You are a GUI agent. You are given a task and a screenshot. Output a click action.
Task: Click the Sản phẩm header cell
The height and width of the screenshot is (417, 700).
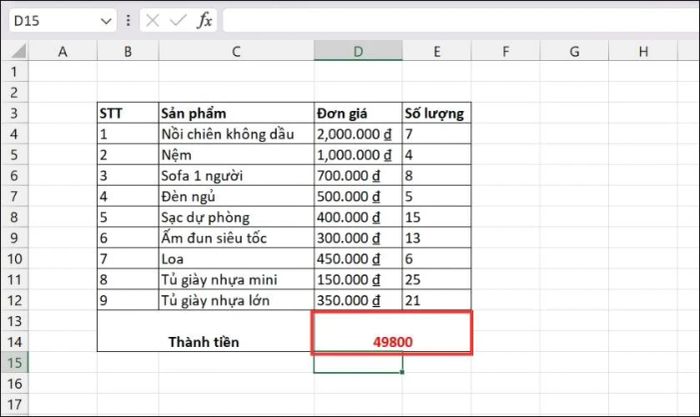coord(236,113)
